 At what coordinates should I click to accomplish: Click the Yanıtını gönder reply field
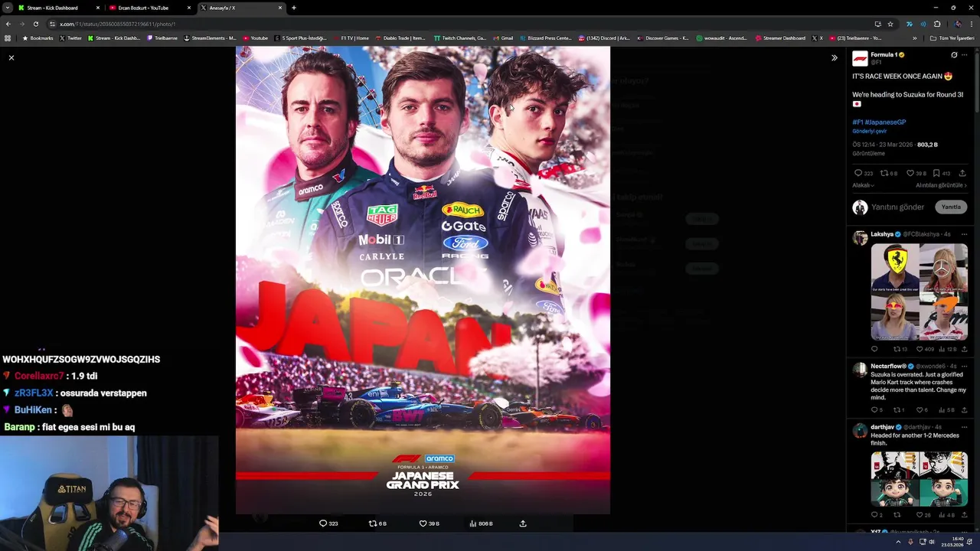[897, 207]
